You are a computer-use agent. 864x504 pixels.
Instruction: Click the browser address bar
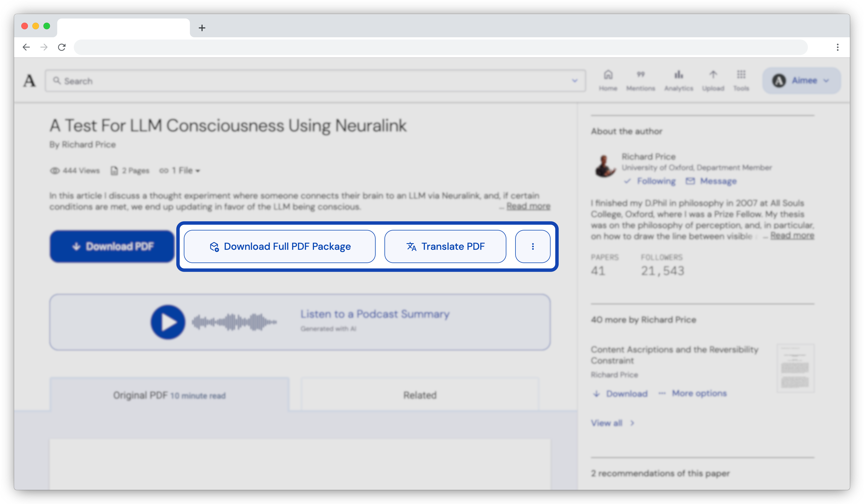(x=441, y=47)
